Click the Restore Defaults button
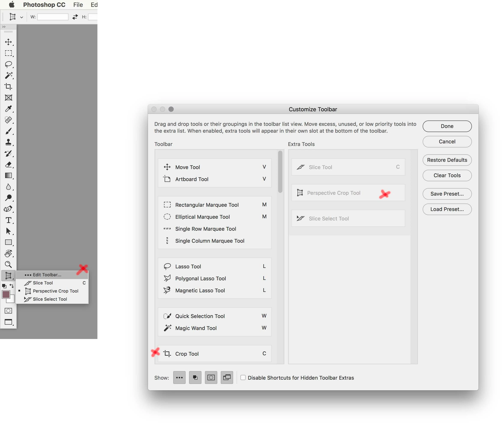The image size is (504, 428). pyautogui.click(x=447, y=160)
